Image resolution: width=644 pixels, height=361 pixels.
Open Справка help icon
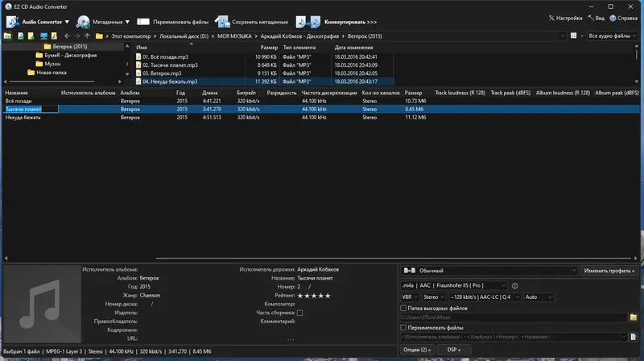coord(612,17)
